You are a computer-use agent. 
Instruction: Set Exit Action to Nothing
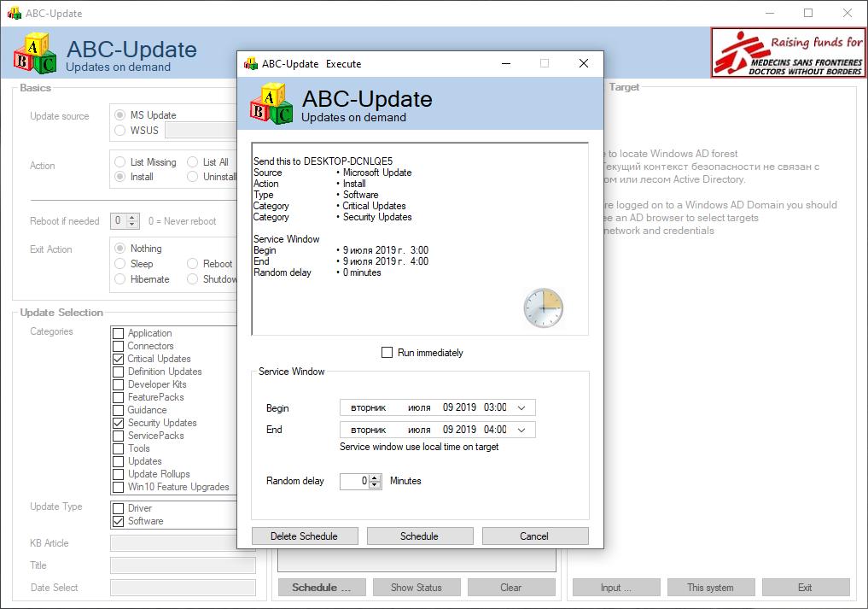click(119, 249)
